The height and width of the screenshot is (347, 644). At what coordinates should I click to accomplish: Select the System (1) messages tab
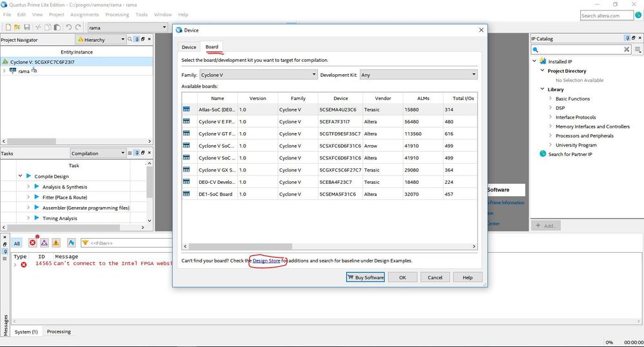26,332
